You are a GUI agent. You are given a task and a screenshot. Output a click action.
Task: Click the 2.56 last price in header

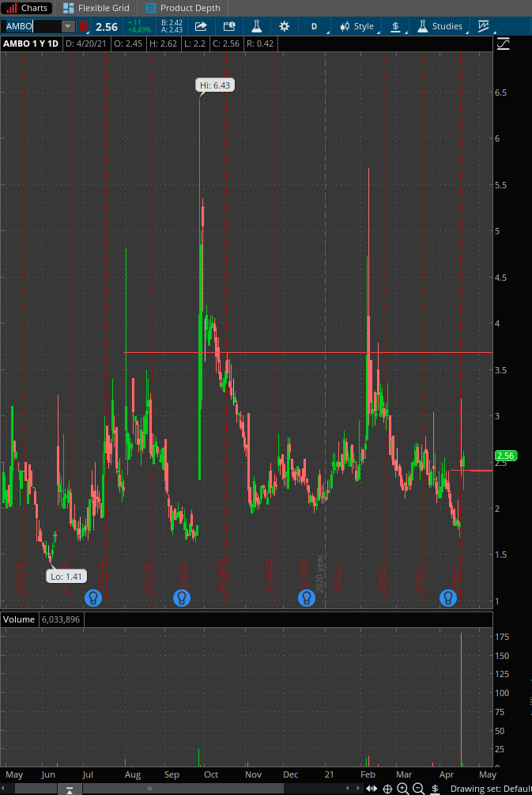click(x=107, y=27)
